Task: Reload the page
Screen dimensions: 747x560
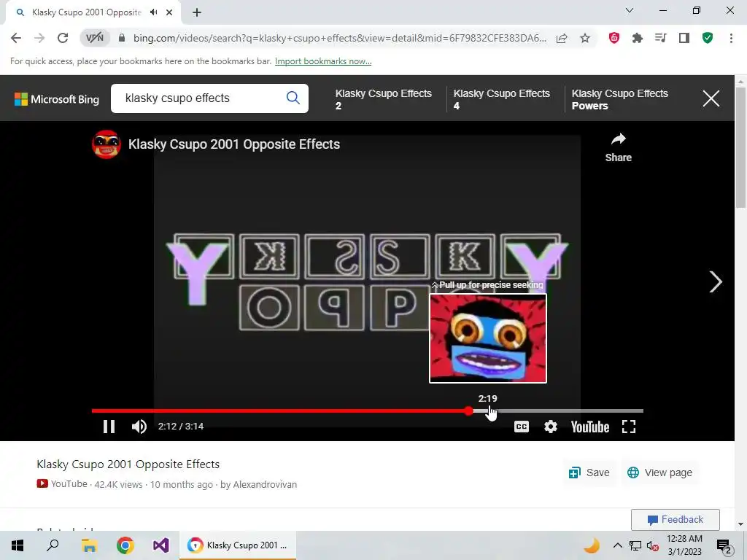Action: 63,38
